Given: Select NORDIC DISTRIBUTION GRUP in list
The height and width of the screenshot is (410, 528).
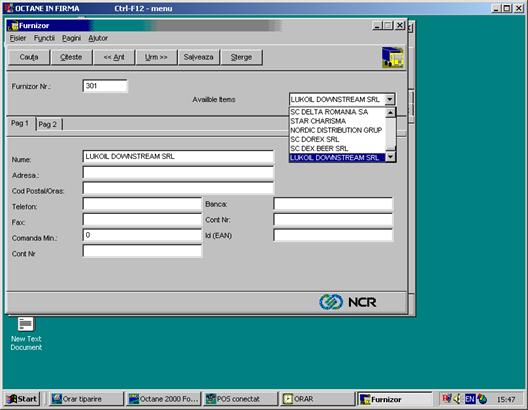Looking at the screenshot, I should [x=337, y=130].
